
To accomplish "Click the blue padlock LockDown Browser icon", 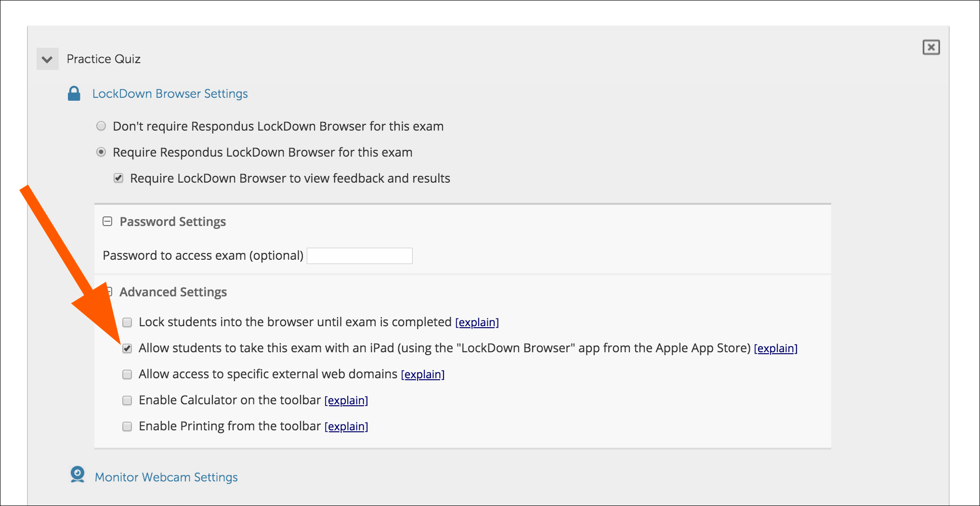I will tap(74, 93).
